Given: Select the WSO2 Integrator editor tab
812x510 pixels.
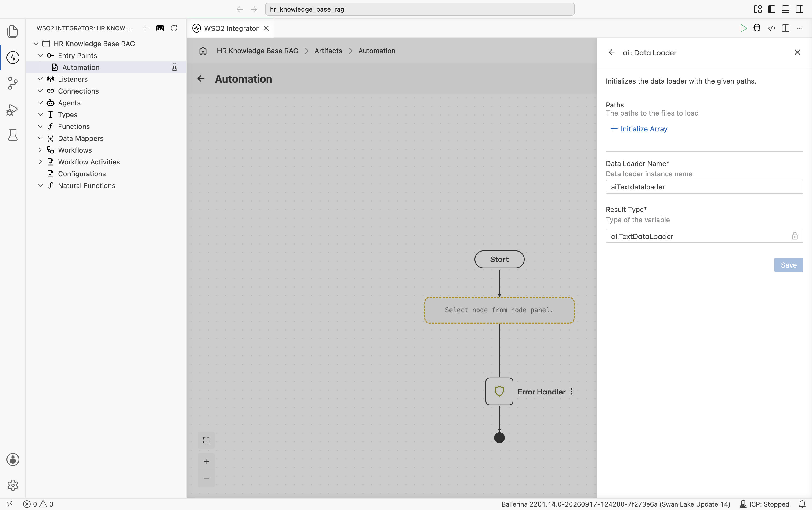Looking at the screenshot, I should [231, 28].
